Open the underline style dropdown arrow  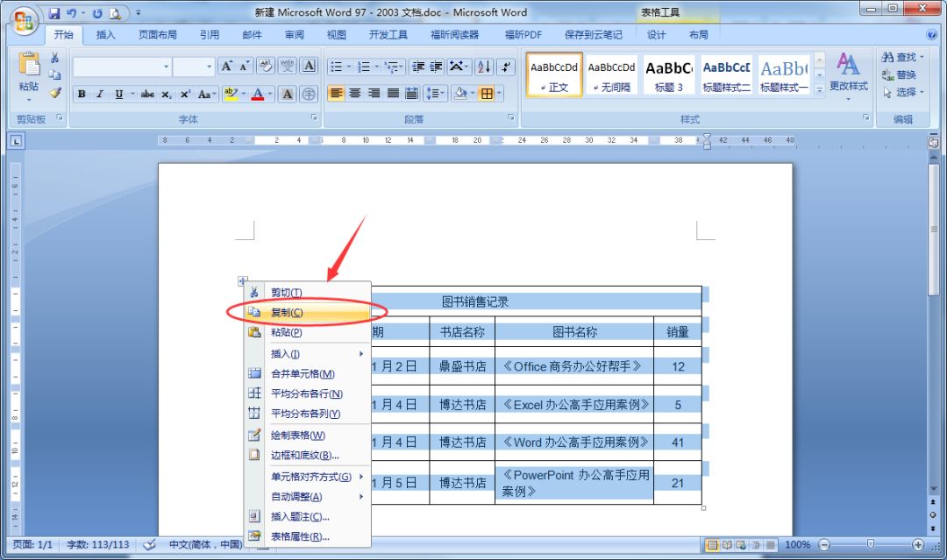tap(132, 94)
